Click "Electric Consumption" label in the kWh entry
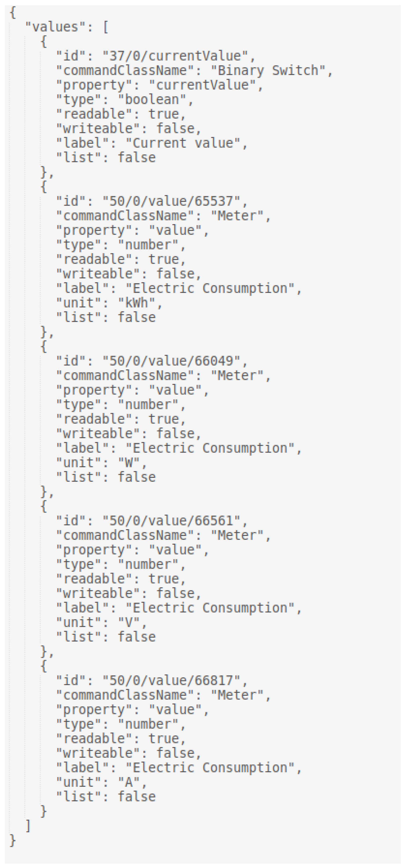The height and width of the screenshot is (868, 405). 210,288
